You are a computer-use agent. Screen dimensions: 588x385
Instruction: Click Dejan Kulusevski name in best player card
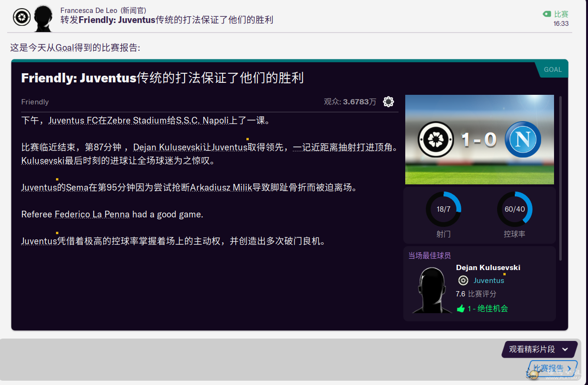pyautogui.click(x=488, y=268)
